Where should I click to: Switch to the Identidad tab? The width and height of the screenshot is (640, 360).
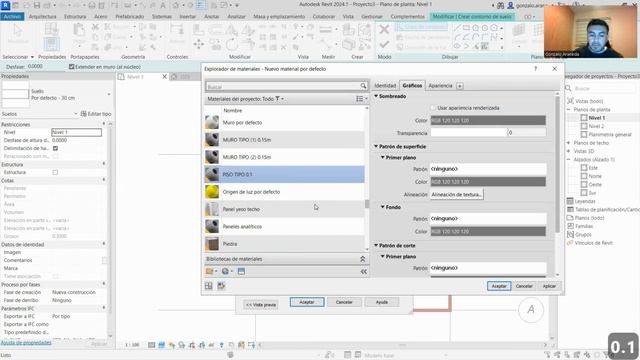coord(385,86)
